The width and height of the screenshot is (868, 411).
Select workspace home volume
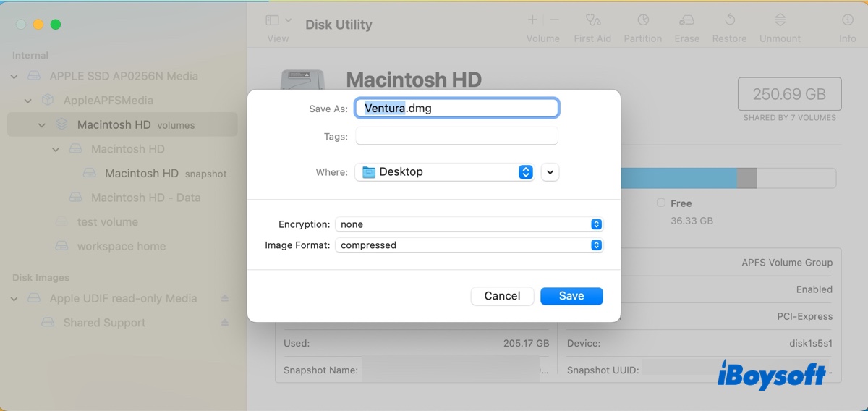click(x=122, y=246)
